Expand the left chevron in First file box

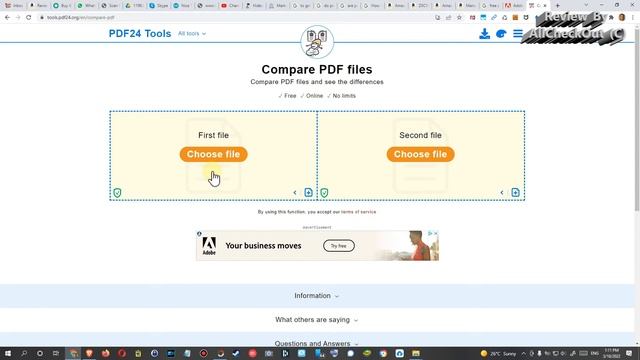click(295, 193)
